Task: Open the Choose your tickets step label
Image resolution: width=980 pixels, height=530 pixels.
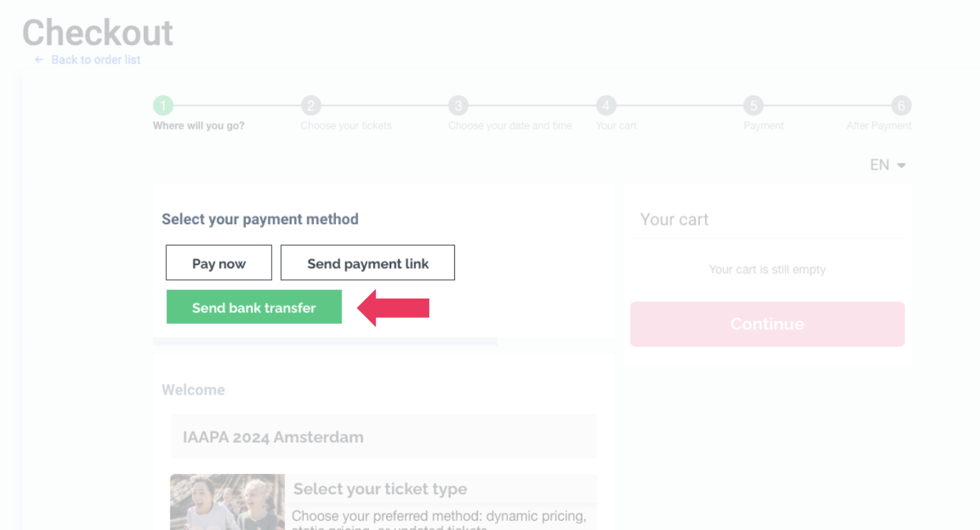Action: pyautogui.click(x=346, y=126)
